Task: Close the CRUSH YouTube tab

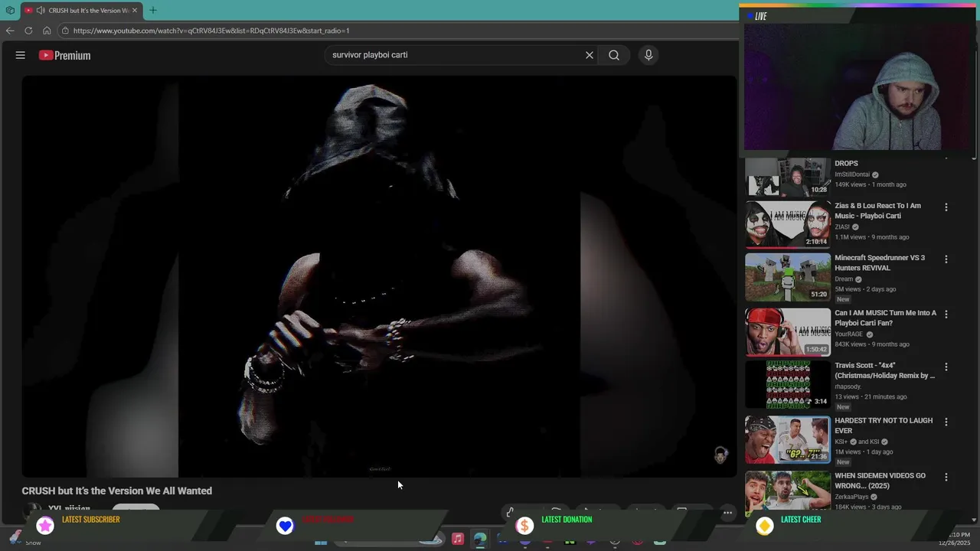Action: (x=135, y=11)
